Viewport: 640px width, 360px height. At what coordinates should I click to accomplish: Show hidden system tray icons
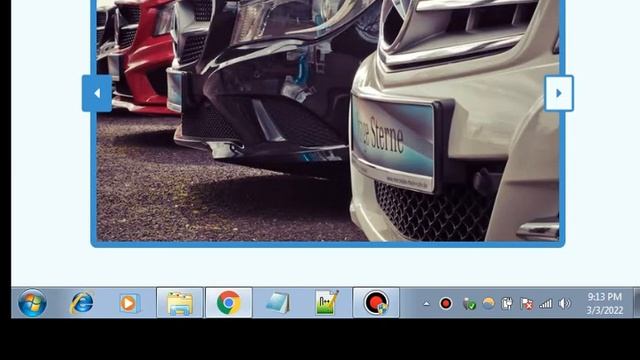pos(427,304)
